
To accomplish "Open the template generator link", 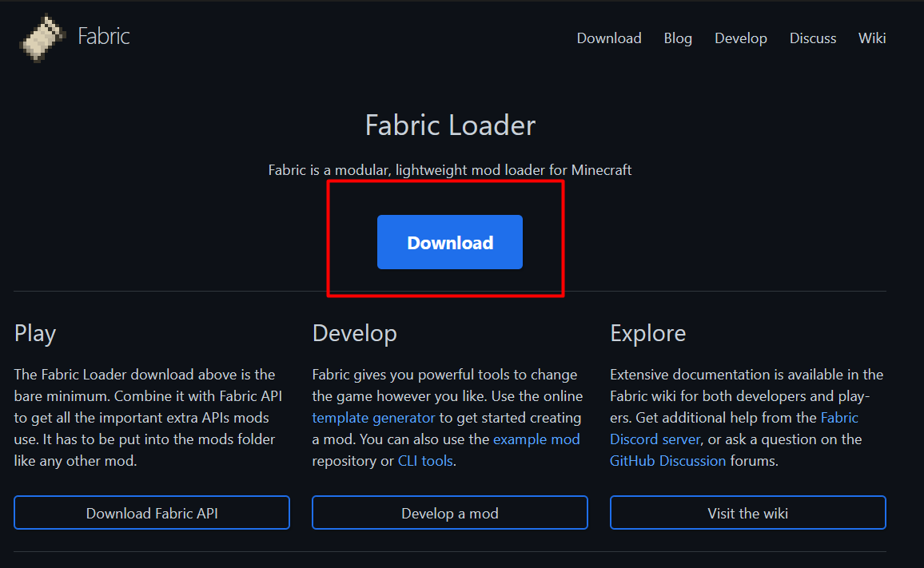I will click(373, 418).
